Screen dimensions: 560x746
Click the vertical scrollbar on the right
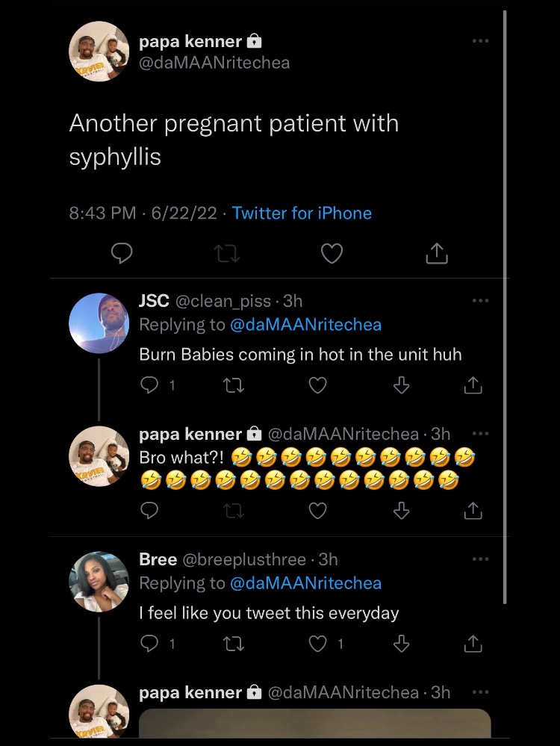(505, 299)
